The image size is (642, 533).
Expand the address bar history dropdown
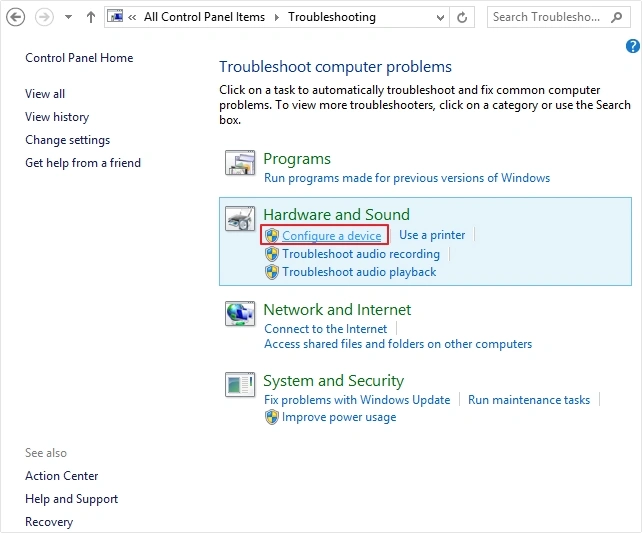(440, 18)
